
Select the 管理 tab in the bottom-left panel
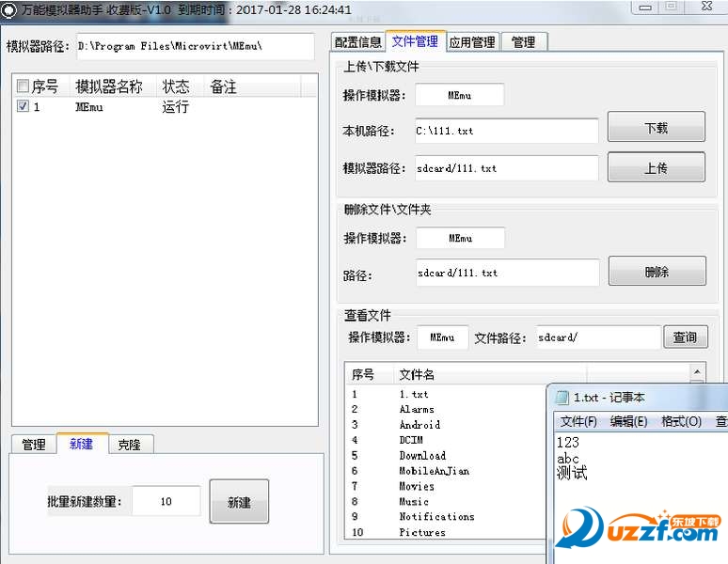(x=34, y=445)
